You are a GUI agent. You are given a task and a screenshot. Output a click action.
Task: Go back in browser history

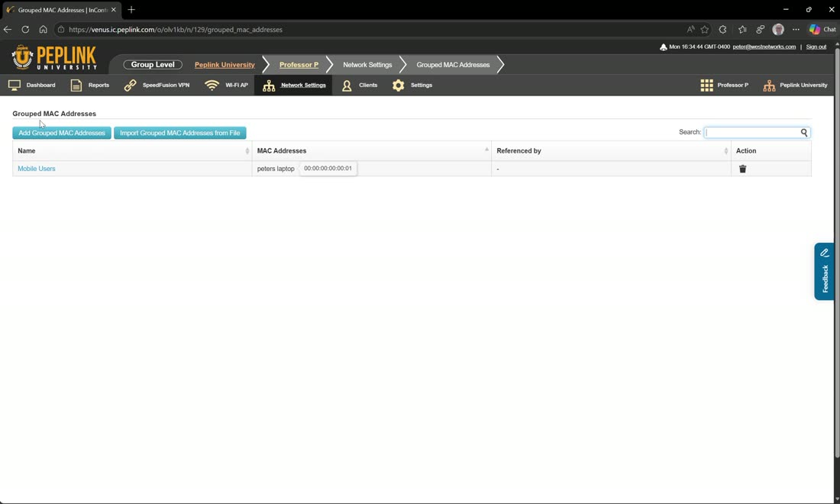point(8,30)
